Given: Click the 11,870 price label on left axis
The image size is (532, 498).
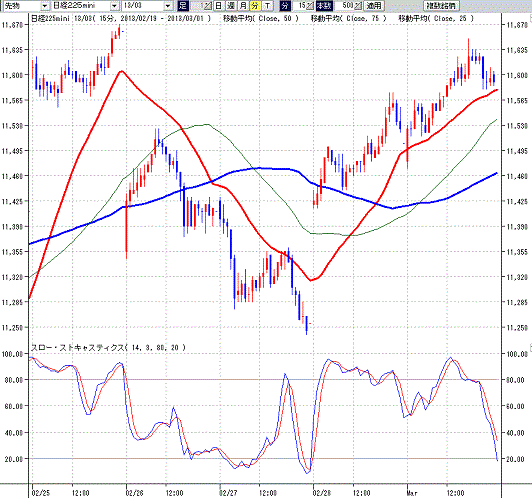Looking at the screenshot, I should pos(13,25).
